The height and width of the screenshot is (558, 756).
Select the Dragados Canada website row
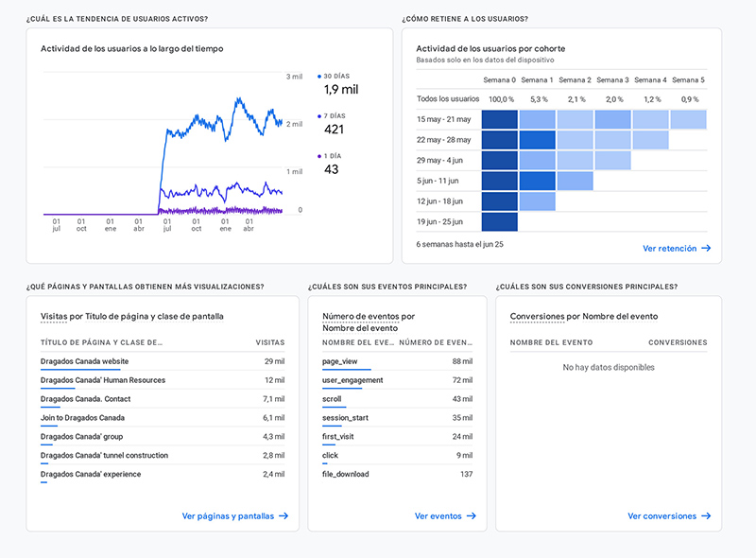coord(84,361)
